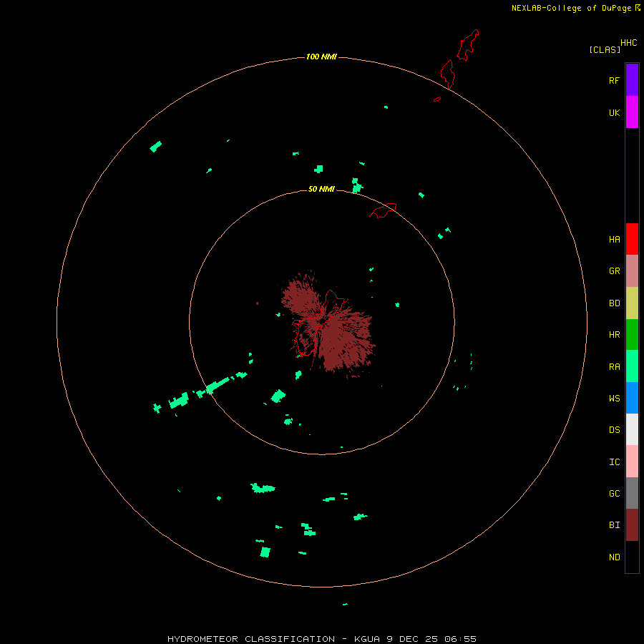Click the RA legend label
The height and width of the screenshot is (644, 644).
614,367
